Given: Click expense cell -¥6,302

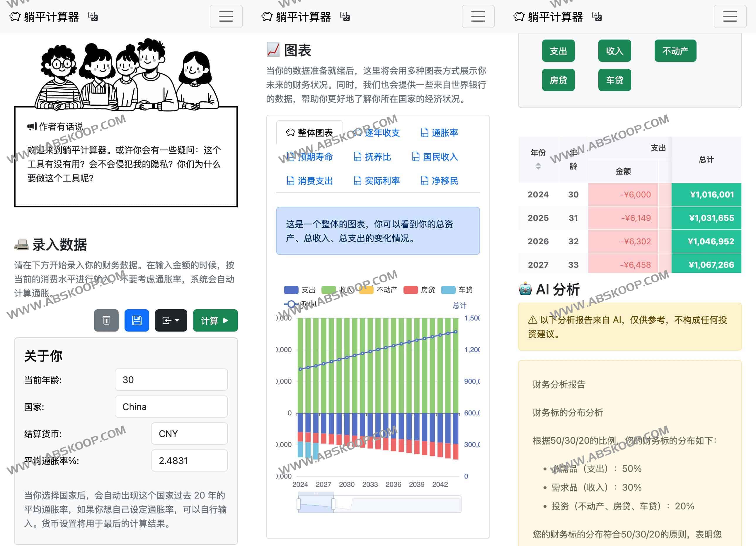Looking at the screenshot, I should (623, 241).
